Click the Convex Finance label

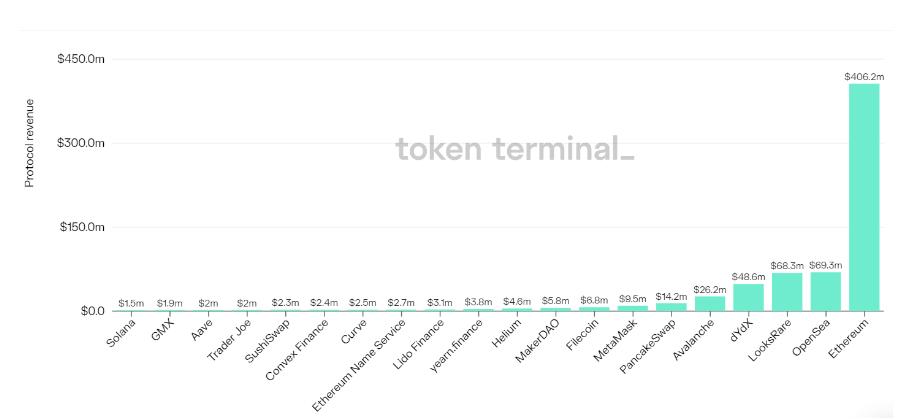pyautogui.click(x=298, y=350)
